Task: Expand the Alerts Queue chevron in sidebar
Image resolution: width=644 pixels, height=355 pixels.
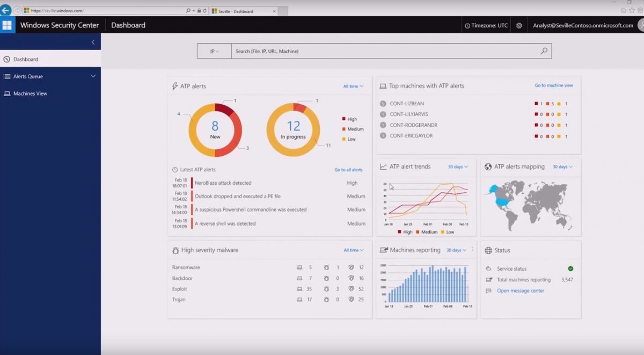Action: pyautogui.click(x=93, y=76)
